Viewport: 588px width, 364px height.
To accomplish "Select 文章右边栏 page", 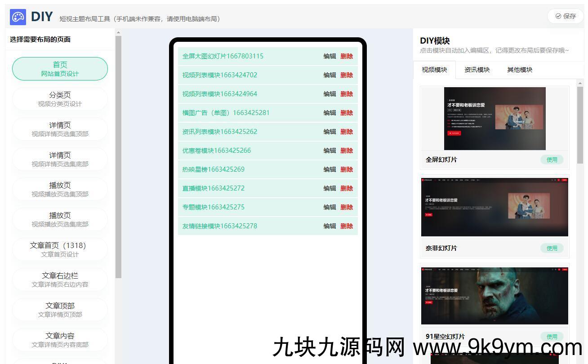I will [x=60, y=280].
